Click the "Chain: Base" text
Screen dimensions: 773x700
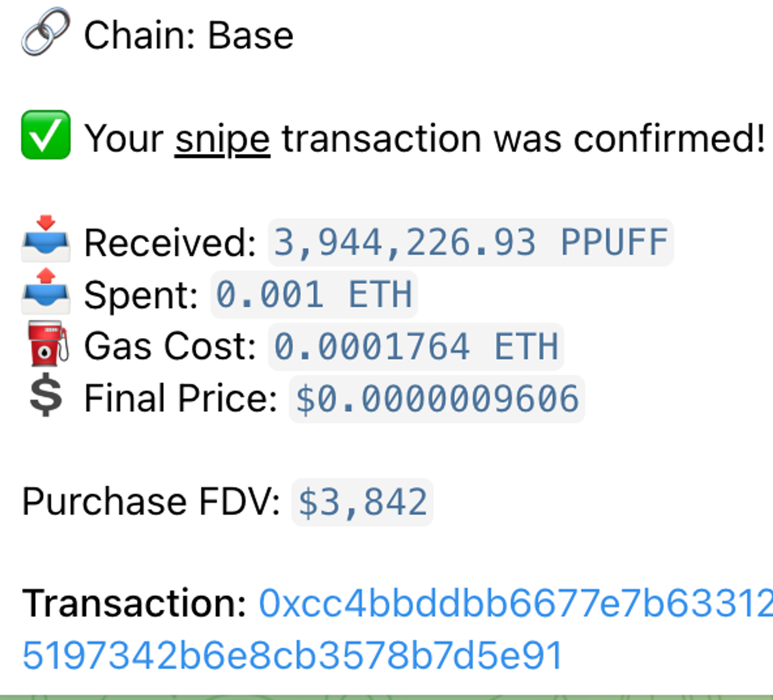(x=189, y=36)
